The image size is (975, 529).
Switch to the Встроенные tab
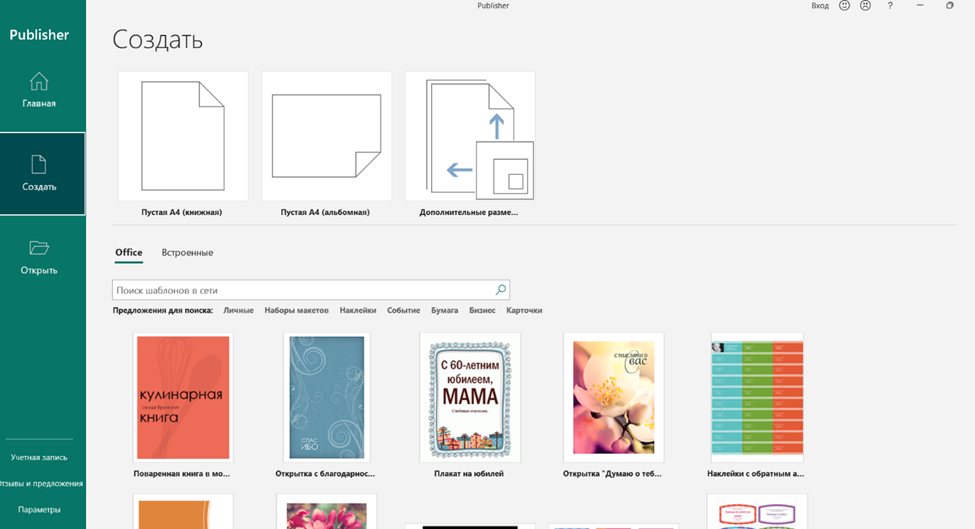[187, 252]
